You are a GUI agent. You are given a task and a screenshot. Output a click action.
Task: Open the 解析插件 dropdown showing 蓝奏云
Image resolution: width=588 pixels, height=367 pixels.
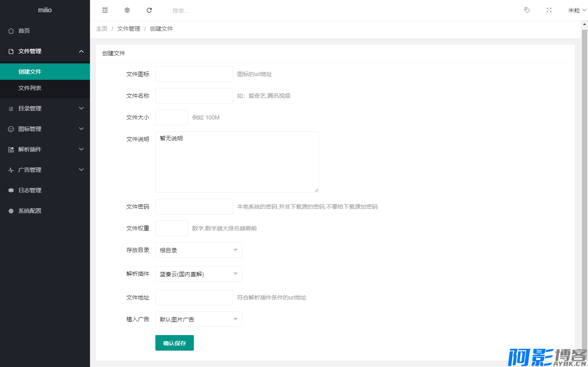click(x=199, y=274)
